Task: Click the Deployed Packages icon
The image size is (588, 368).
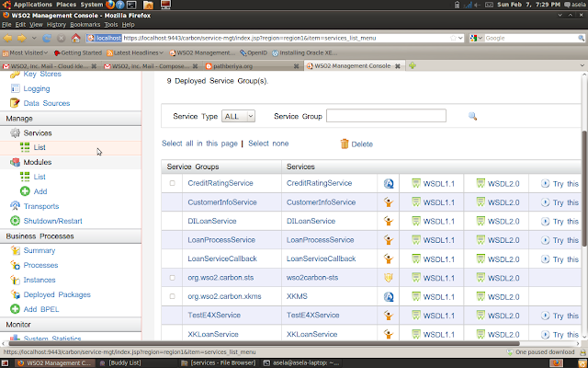Action: click(x=15, y=294)
